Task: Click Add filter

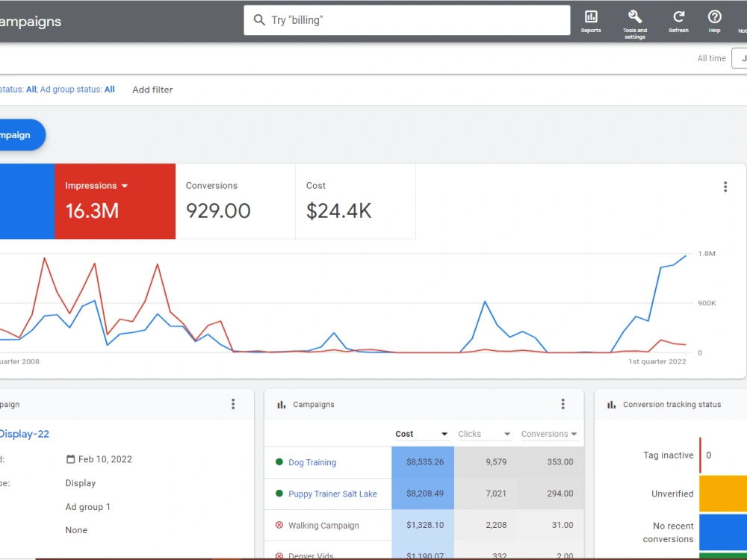Action: [152, 90]
